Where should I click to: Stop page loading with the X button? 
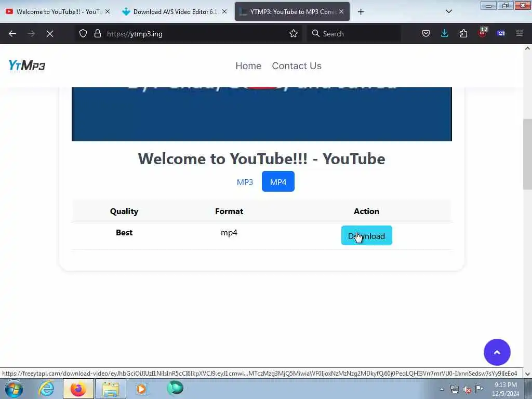coord(50,34)
